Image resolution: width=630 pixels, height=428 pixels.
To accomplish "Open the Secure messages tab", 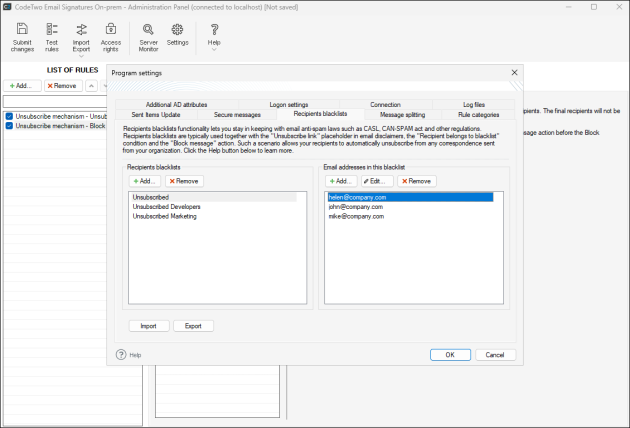I will (237, 115).
